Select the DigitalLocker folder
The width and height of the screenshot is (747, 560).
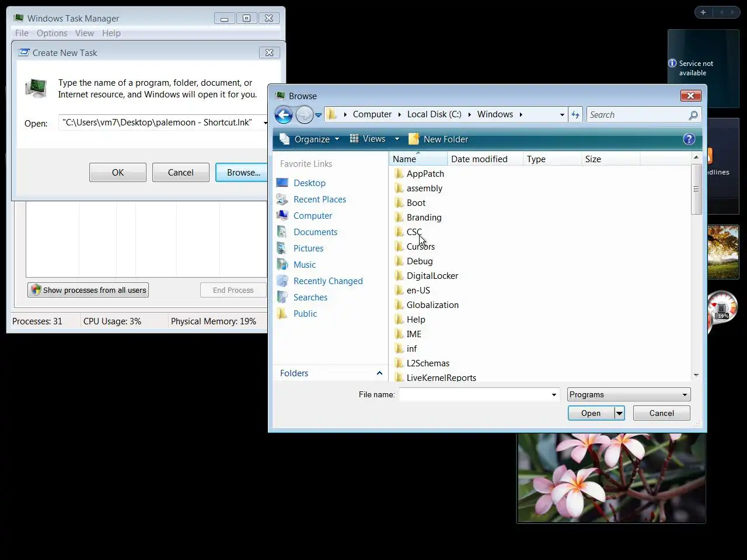point(432,276)
